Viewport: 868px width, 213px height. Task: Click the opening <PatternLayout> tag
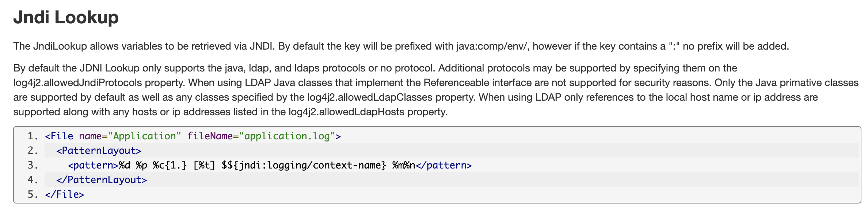click(x=99, y=151)
